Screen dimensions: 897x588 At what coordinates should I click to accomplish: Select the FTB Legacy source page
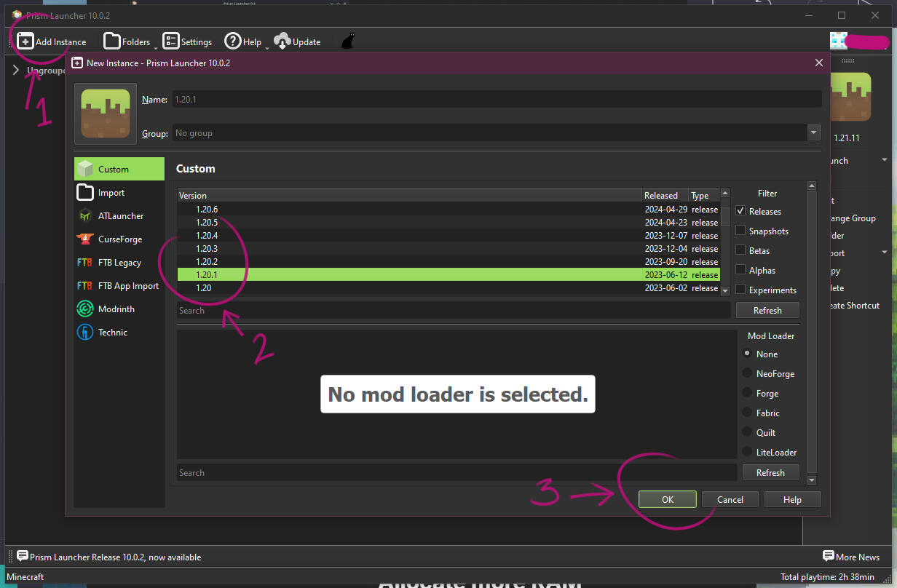tap(119, 262)
